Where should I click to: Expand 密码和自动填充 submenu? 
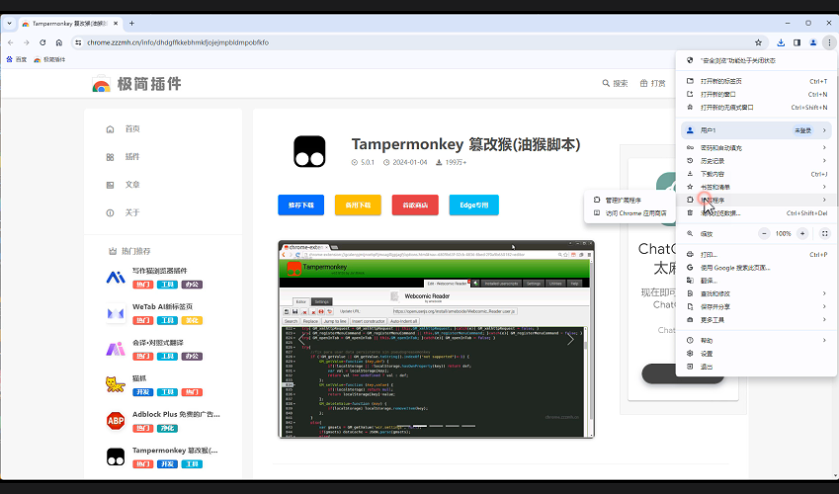click(x=756, y=147)
